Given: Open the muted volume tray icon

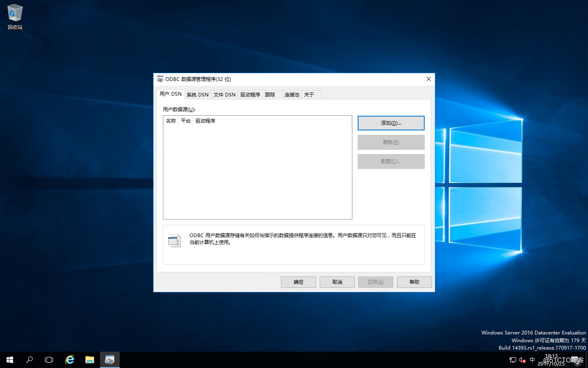Looking at the screenshot, I should [x=522, y=360].
